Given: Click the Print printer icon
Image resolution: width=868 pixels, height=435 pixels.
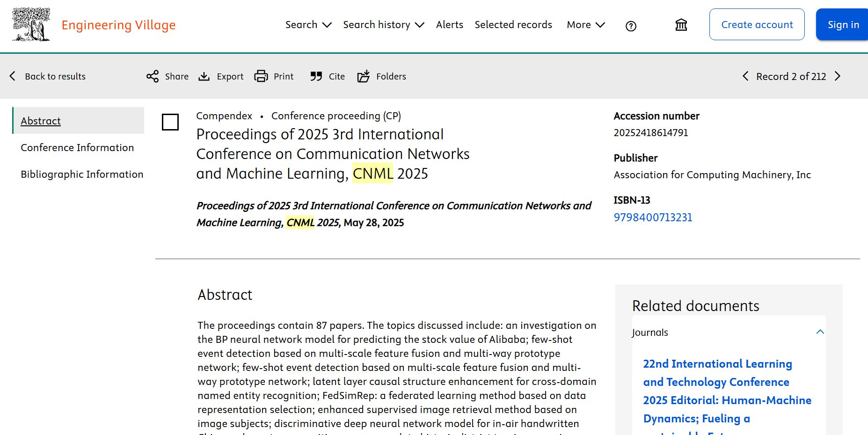Looking at the screenshot, I should click(x=261, y=76).
